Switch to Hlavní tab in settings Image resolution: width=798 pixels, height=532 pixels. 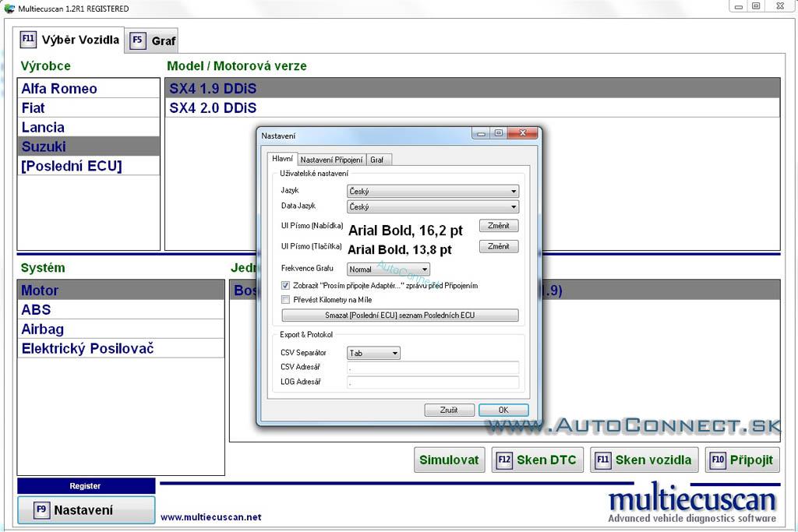point(282,159)
